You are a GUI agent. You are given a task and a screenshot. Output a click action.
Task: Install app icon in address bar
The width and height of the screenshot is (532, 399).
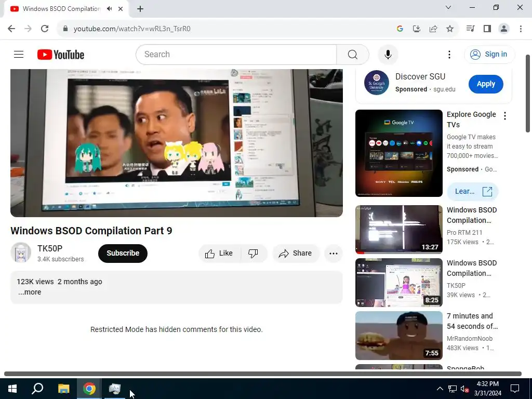pyautogui.click(x=416, y=29)
